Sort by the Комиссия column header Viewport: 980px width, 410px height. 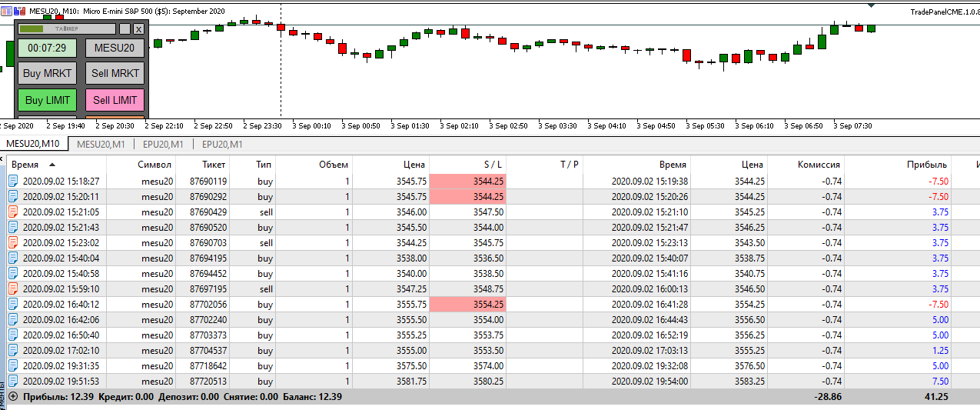coord(819,165)
